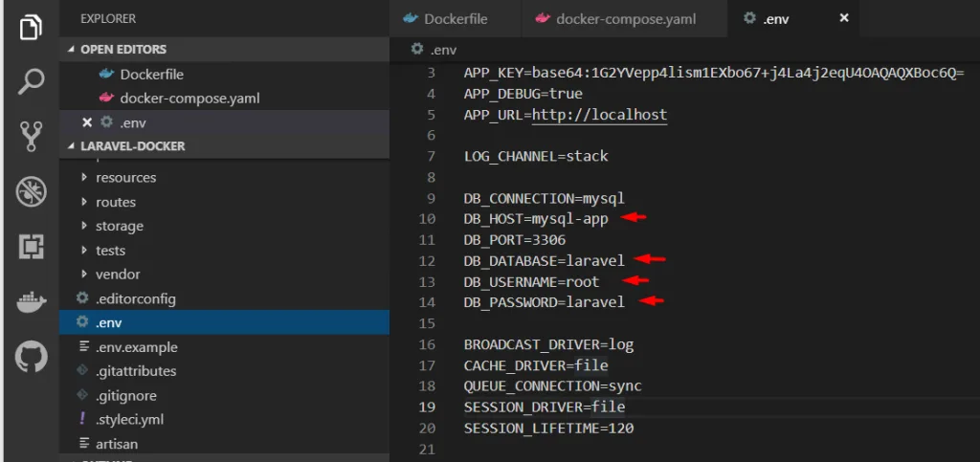The height and width of the screenshot is (462, 980).
Task: Collapse the LARAVEL-DOCKER folder section
Action: (224, 146)
